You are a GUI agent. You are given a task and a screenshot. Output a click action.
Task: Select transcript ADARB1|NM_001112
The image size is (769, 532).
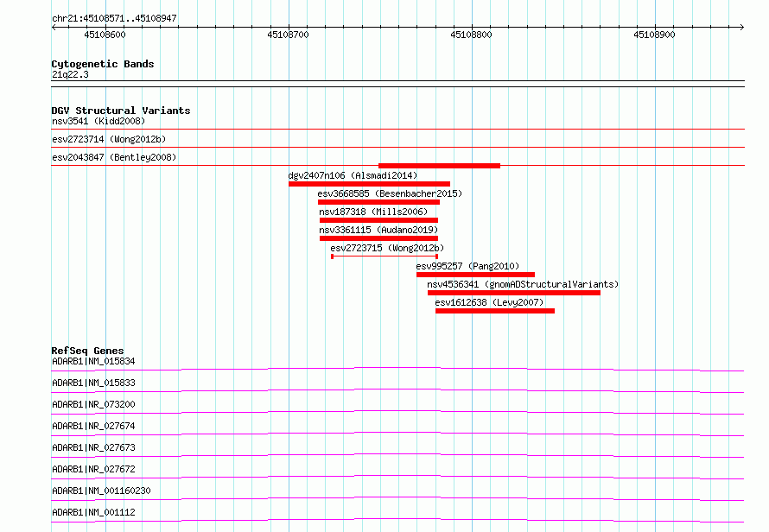coord(93,512)
